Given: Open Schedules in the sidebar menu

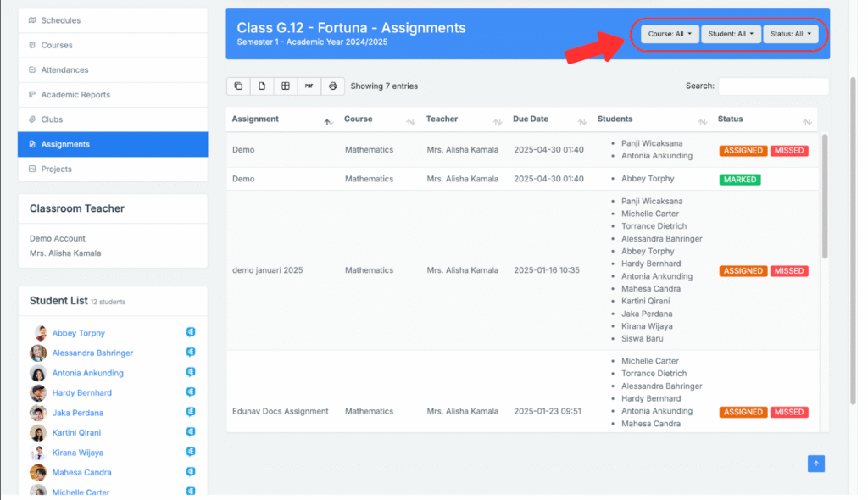Looking at the screenshot, I should click(x=61, y=20).
